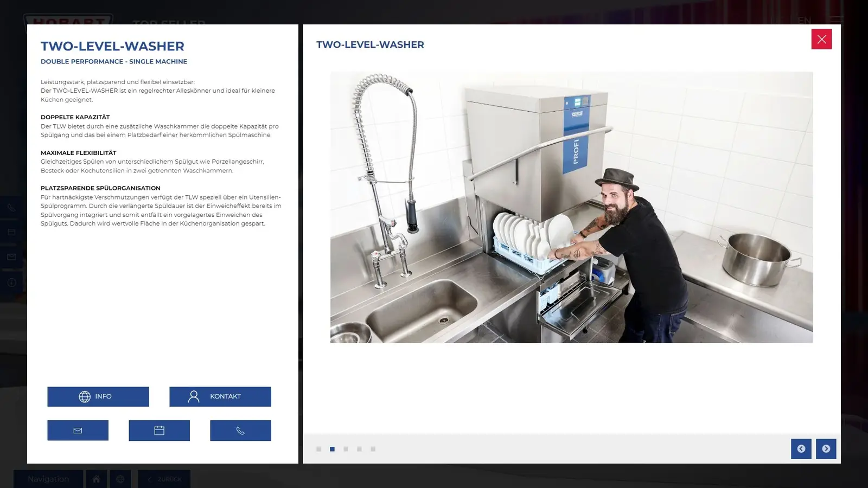Click the phone icon in the left sidebar
Image resolution: width=868 pixels, height=488 pixels.
[11, 207]
